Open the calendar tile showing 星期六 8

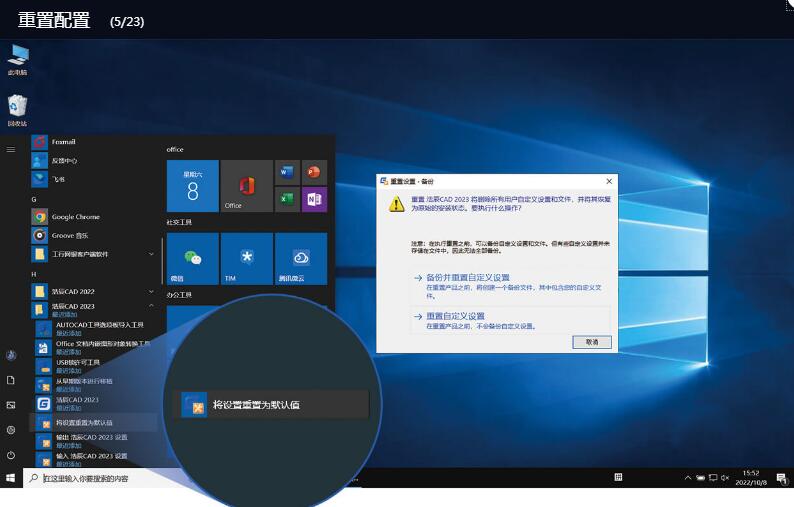point(193,186)
